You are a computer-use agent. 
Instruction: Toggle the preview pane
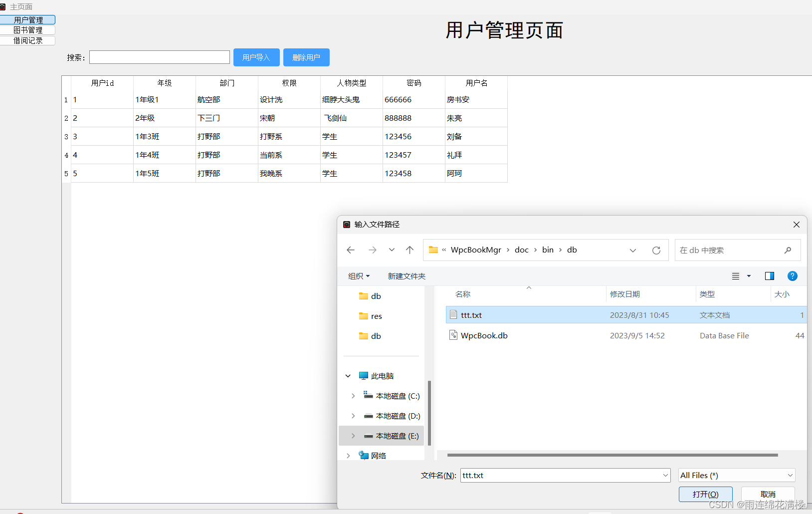point(770,276)
